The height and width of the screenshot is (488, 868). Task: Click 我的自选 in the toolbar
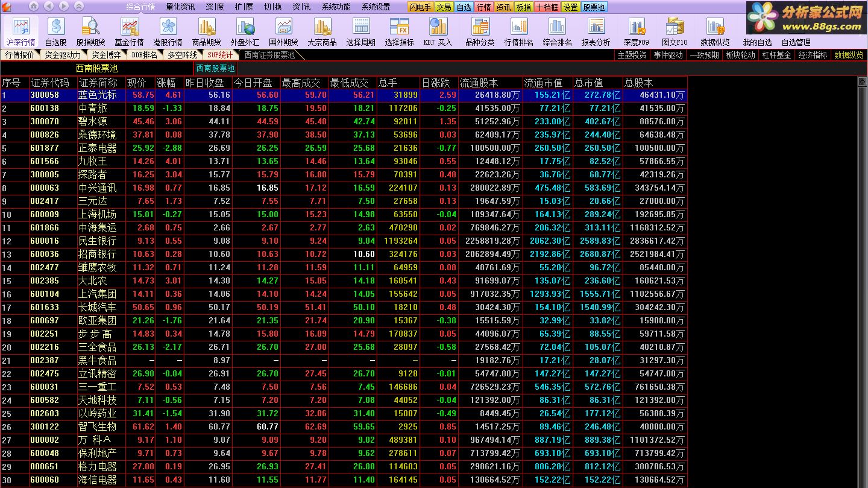pyautogui.click(x=757, y=42)
